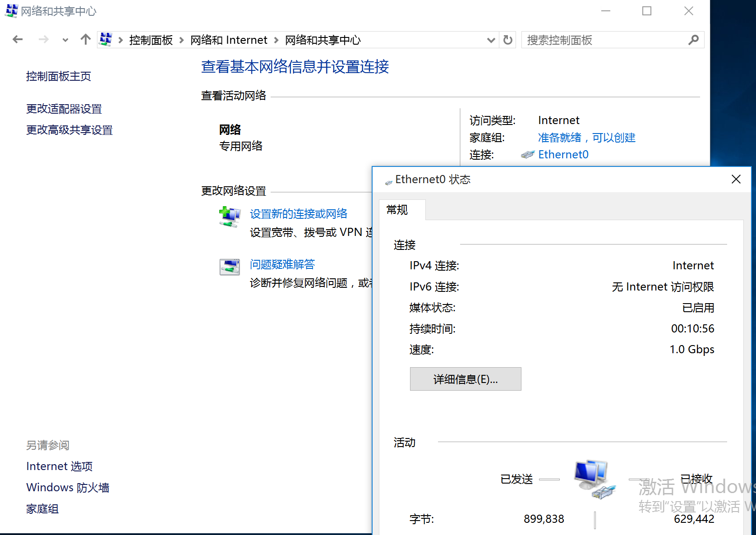Screen dimensions: 756x535
Task: Click the set up new connection icon
Action: tap(230, 217)
